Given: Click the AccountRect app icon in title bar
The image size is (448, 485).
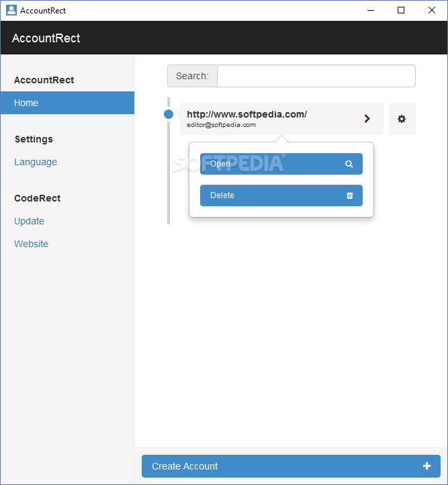Looking at the screenshot, I should pos(11,10).
